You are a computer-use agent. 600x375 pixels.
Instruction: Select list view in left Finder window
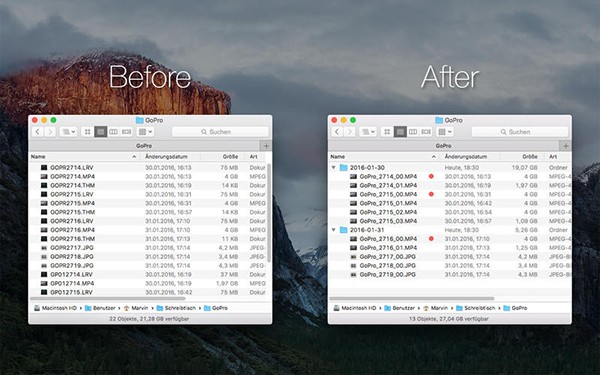pos(101,132)
